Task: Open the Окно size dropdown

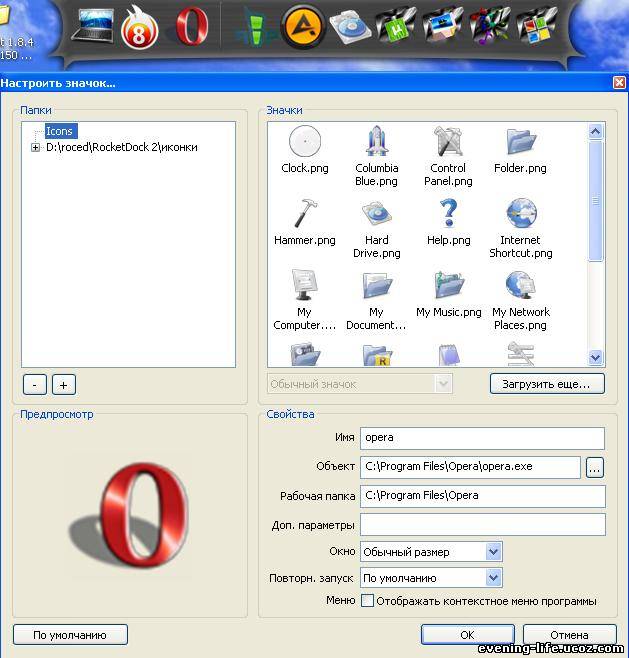Action: click(x=493, y=551)
